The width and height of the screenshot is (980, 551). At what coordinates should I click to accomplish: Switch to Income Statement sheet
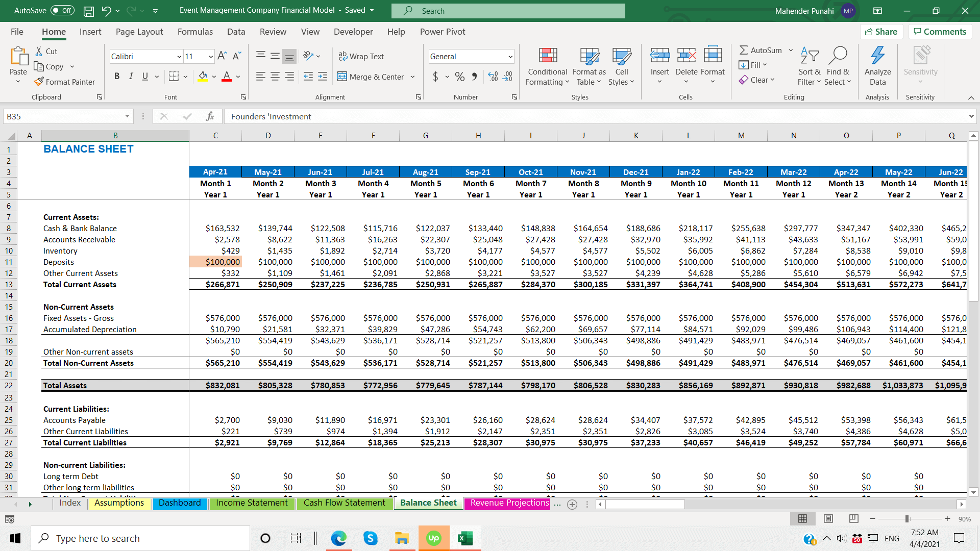click(252, 503)
